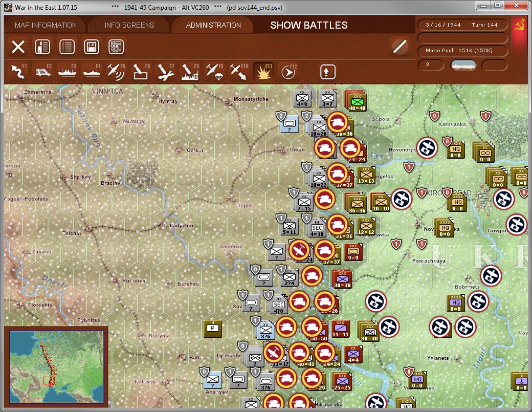Click the weather cloud indicator

[x=463, y=65]
